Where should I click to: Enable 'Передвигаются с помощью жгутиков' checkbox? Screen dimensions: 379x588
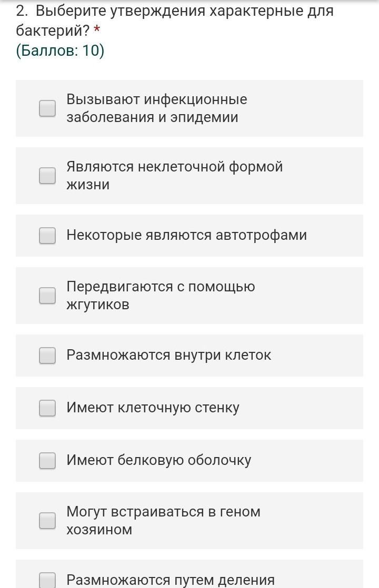pos(47,296)
